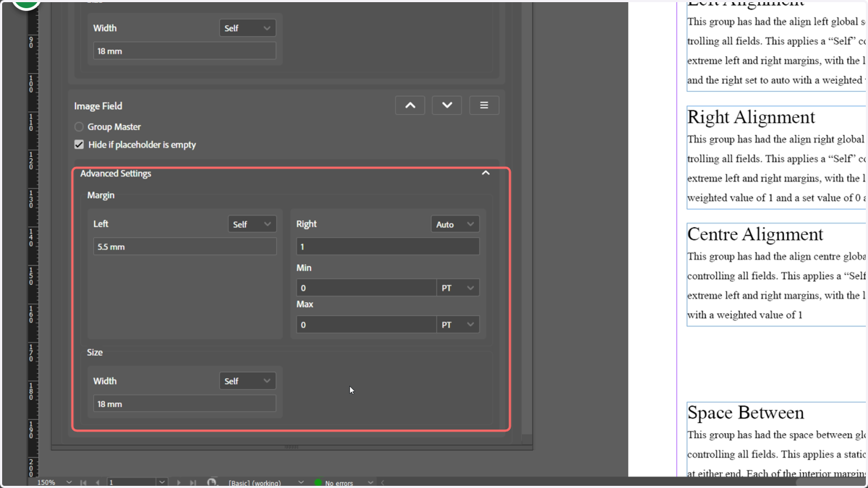The width and height of the screenshot is (868, 488).
Task: Click the Margin label
Action: [101, 195]
